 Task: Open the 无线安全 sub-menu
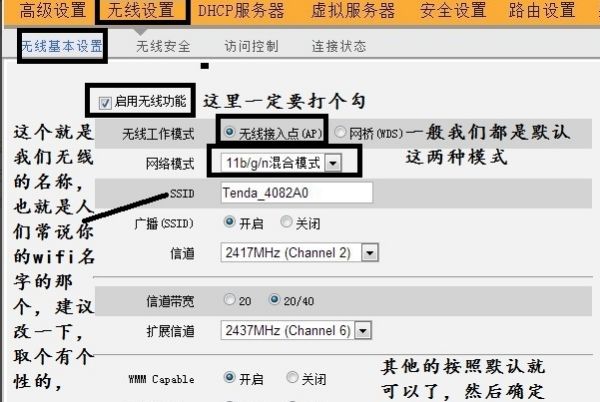[163, 46]
